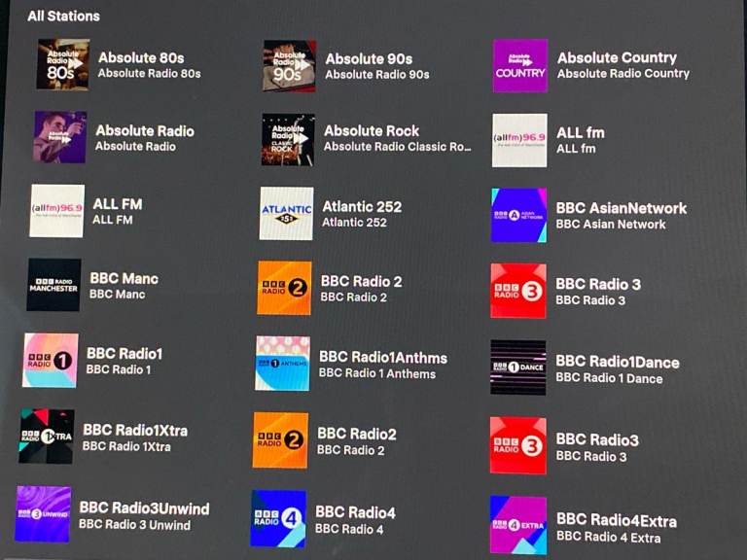Open the blue BBC Radio 4 logo
This screenshot has width=747, height=560.
coord(278,518)
